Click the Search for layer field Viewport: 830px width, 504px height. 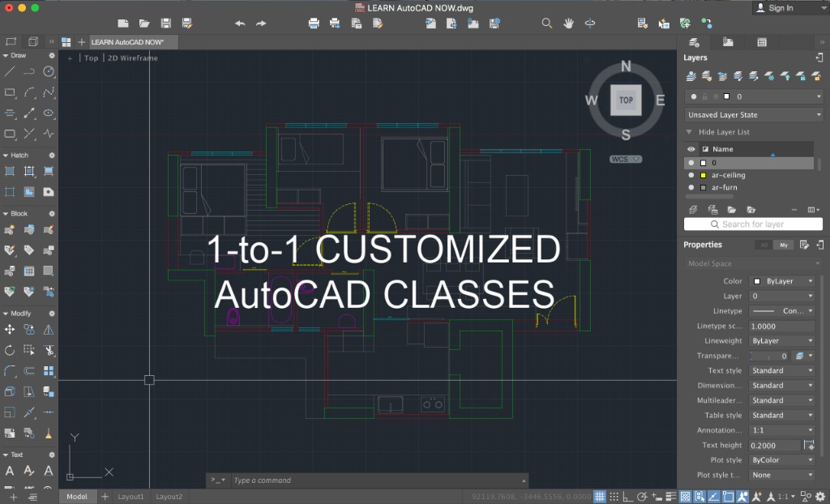(753, 224)
